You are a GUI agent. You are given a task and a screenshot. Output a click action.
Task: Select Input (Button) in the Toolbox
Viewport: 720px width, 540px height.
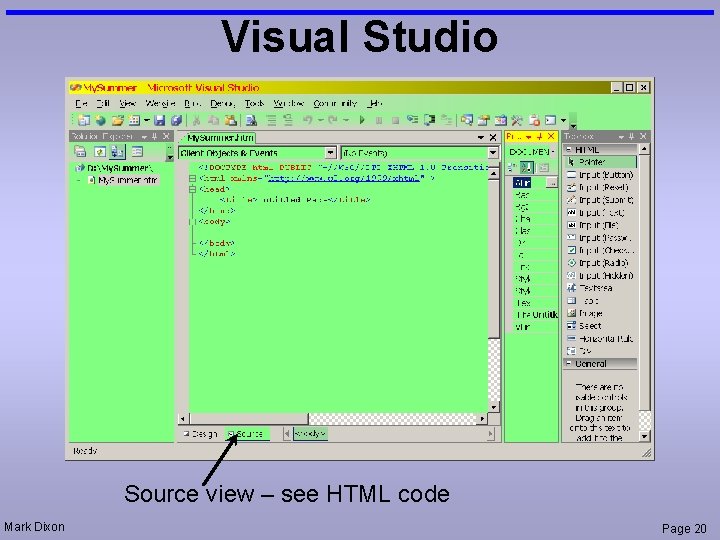coord(600,175)
